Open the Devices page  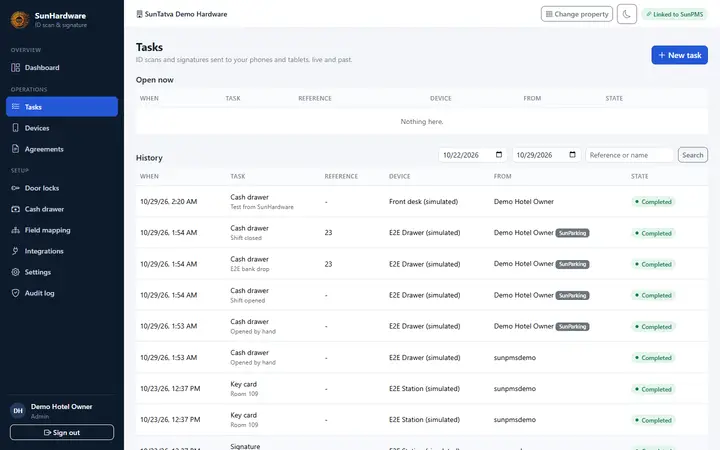pyautogui.click(x=62, y=128)
